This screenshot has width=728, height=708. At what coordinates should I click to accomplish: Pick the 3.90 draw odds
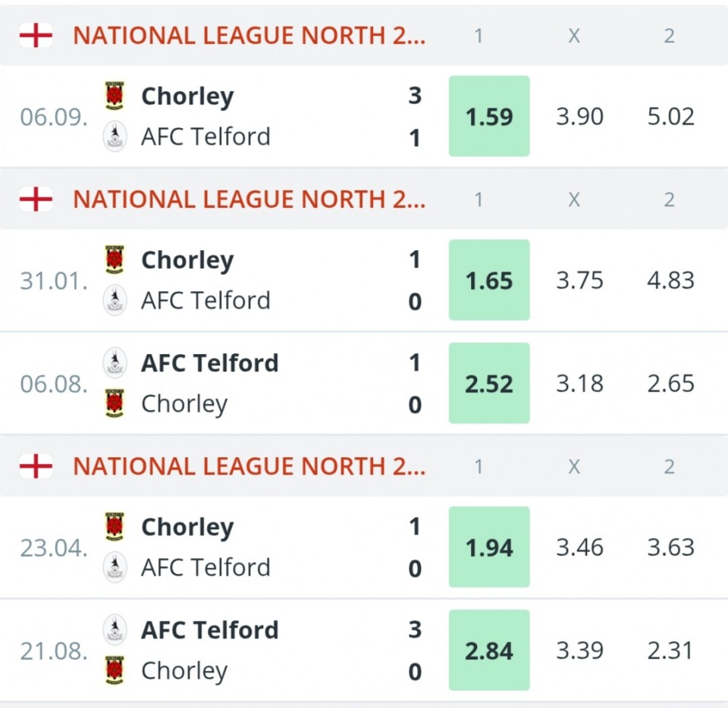579,117
